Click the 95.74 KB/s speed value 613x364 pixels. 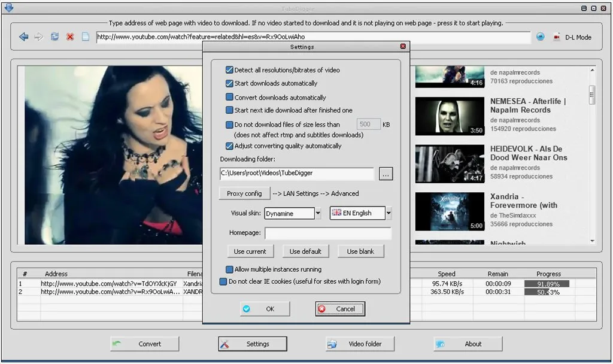[x=447, y=284]
